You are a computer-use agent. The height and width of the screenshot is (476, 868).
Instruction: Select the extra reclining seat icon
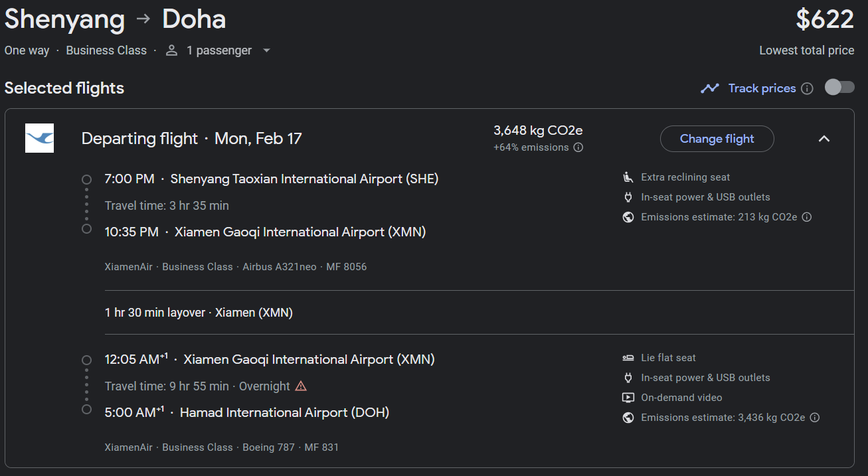pos(628,177)
